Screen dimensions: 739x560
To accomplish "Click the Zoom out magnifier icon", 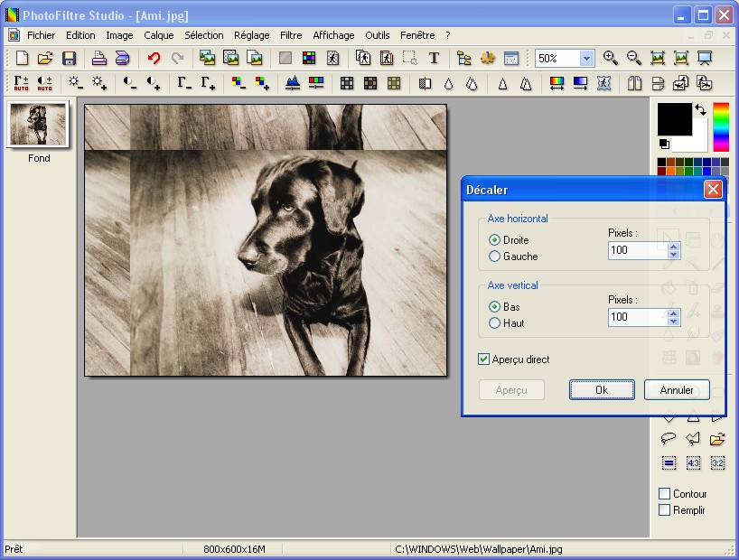I will (634, 59).
